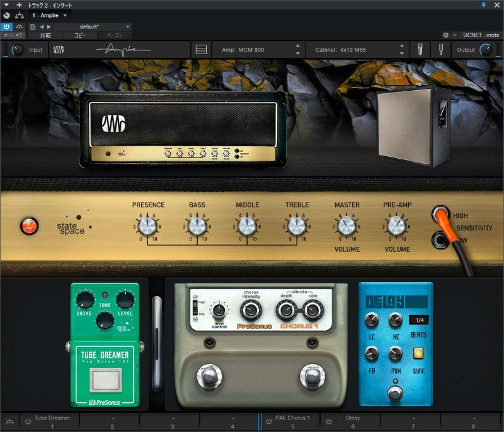The height and width of the screenshot is (432, 504).
Task: Click the Delay LC knob
Action: click(372, 319)
